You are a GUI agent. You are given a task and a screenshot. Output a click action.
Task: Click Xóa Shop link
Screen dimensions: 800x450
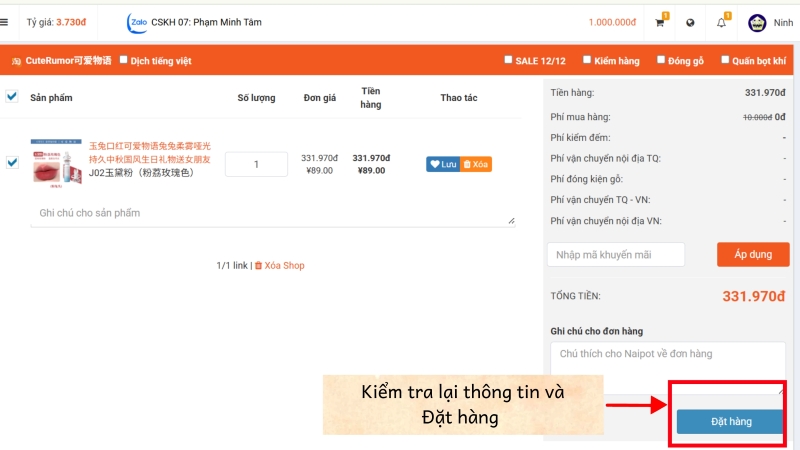pos(280,265)
